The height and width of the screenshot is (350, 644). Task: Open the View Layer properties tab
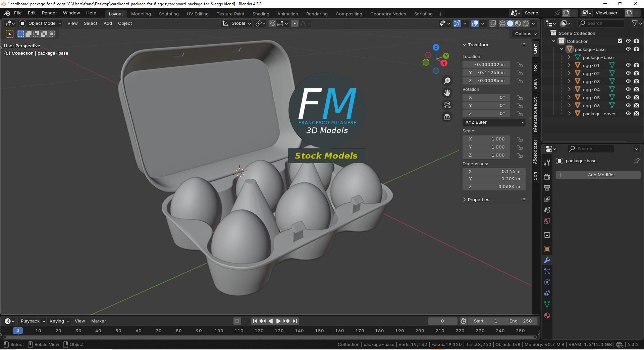[x=547, y=199]
